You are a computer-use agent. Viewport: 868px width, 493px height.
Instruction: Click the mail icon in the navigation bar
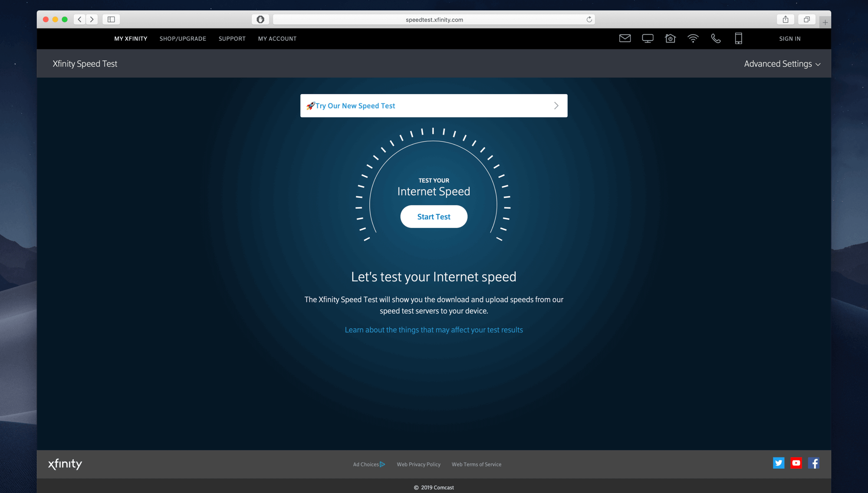click(x=626, y=38)
